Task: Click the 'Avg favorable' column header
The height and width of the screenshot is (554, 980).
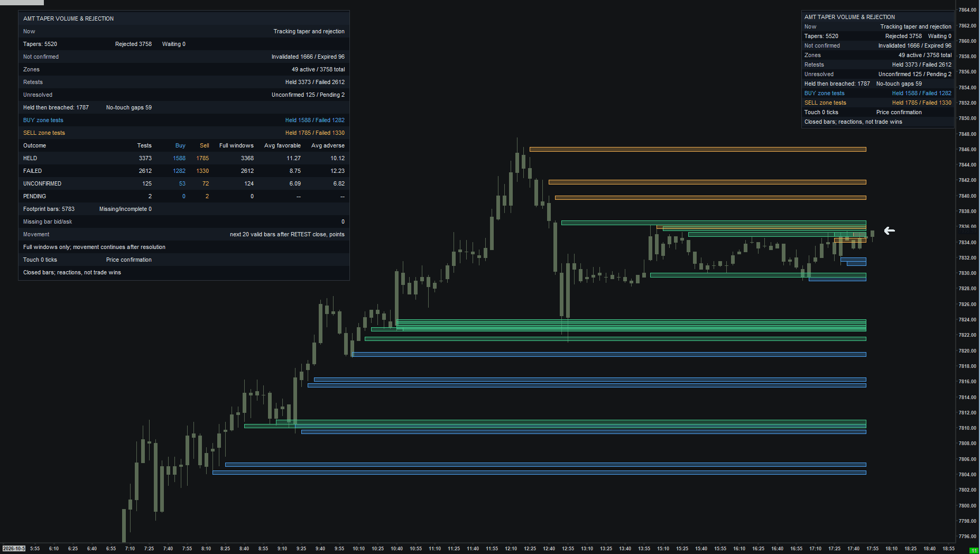Action: click(x=282, y=145)
